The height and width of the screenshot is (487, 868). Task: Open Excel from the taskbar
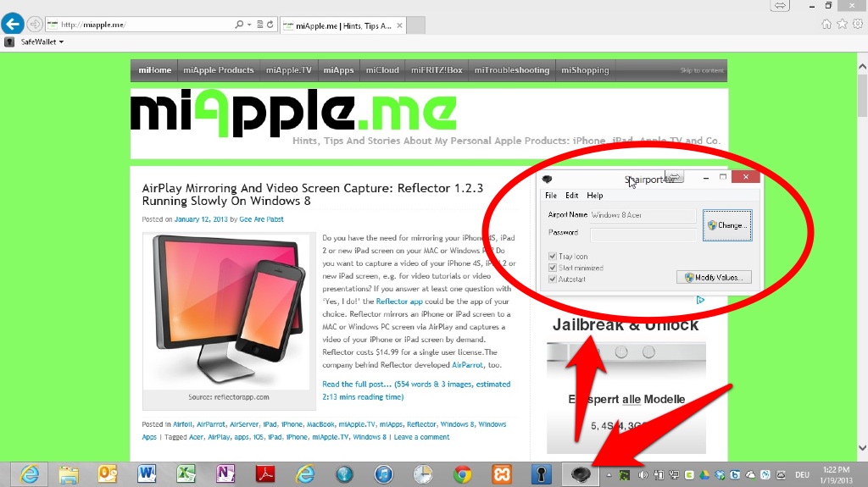tap(186, 474)
